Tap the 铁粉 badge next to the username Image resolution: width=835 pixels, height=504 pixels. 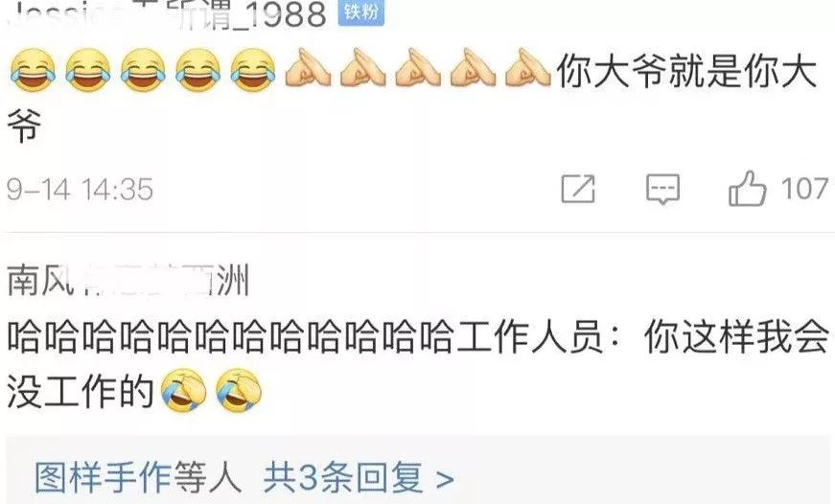click(x=361, y=11)
